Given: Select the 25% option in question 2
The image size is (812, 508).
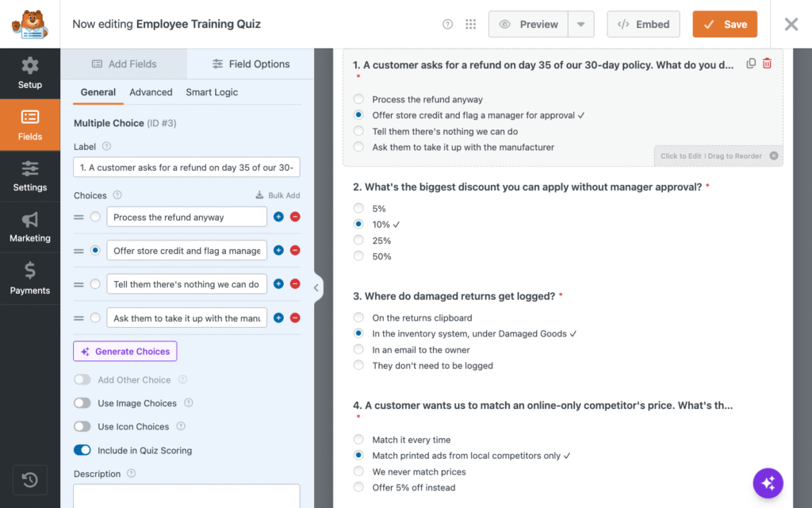Looking at the screenshot, I should pyautogui.click(x=358, y=240).
